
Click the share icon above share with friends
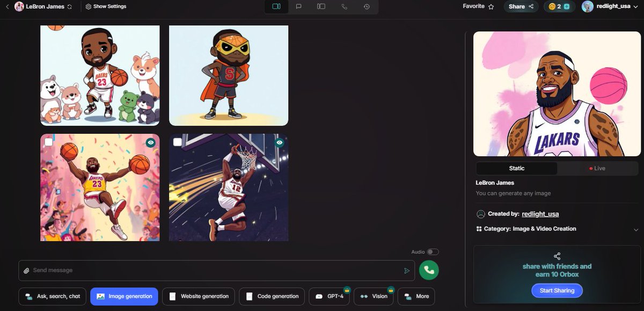(557, 256)
